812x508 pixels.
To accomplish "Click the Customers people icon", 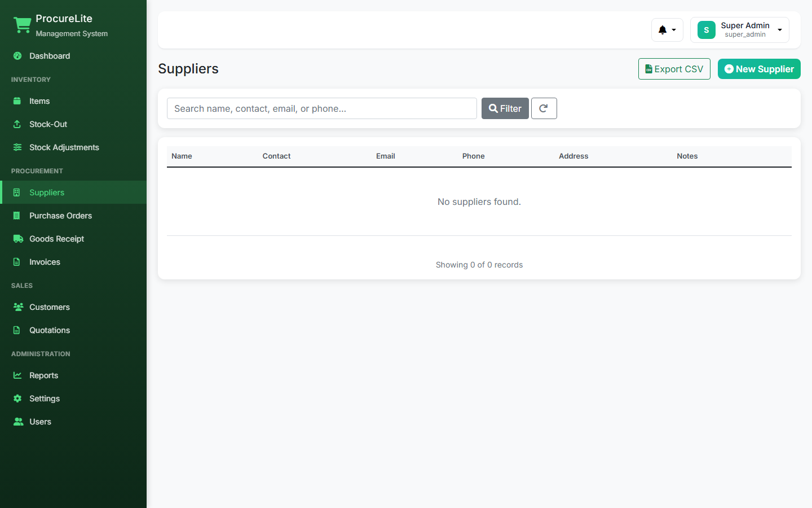I will 18,307.
